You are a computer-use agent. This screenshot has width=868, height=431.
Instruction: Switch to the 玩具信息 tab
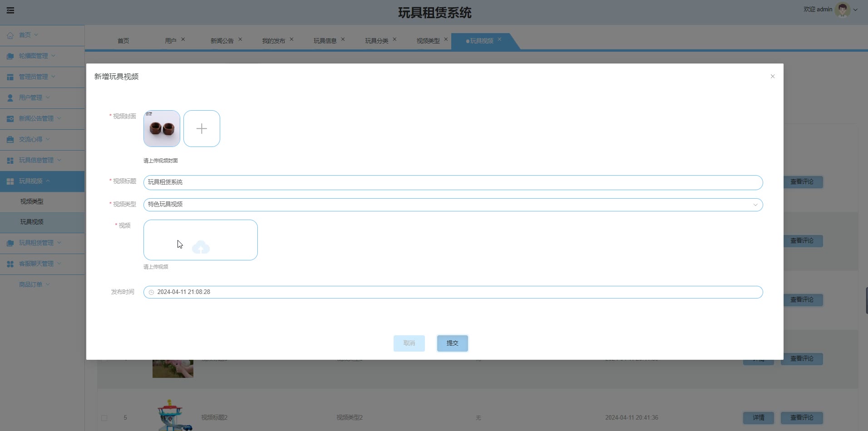coord(325,41)
